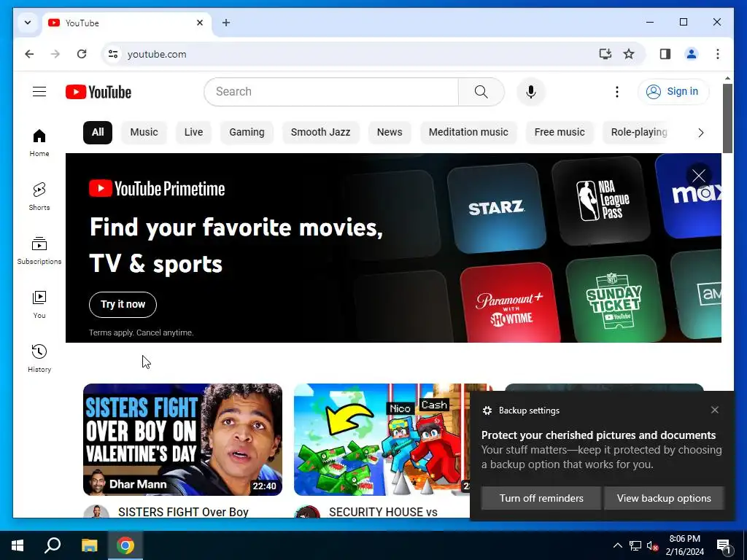
Task: Open a new browser tab
Action: coord(226,23)
